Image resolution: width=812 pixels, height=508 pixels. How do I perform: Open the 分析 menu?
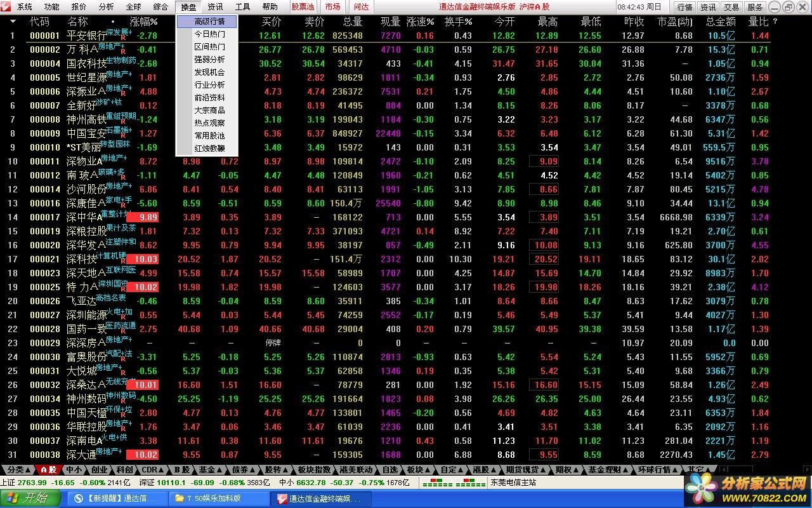pyautogui.click(x=107, y=7)
